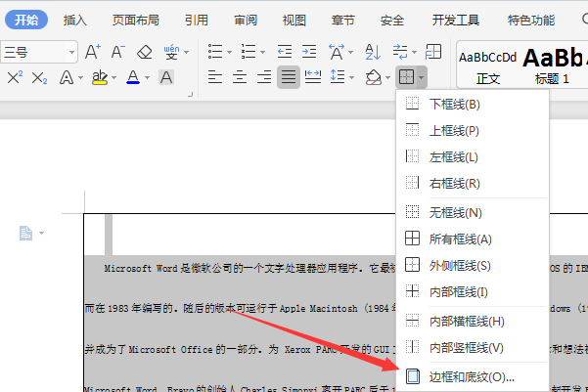Screen dimensions: 588x392
Task: Open the 特色功能 tab
Action: (531, 20)
